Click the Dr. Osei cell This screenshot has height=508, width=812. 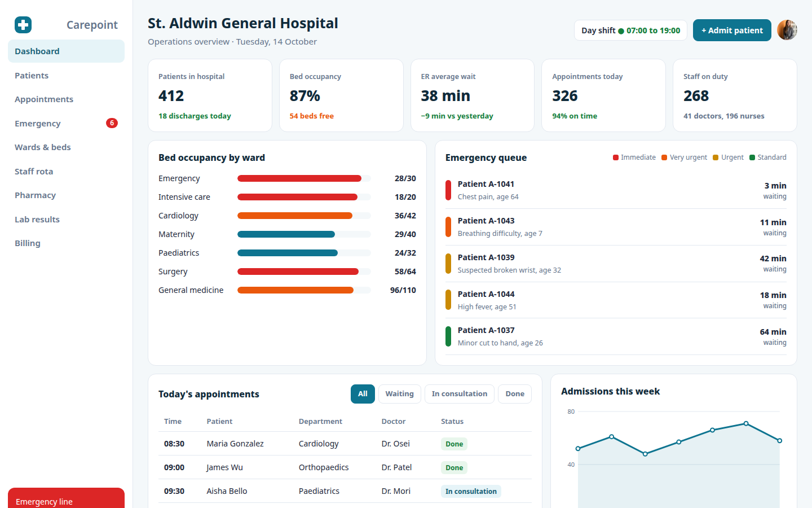tap(396, 444)
